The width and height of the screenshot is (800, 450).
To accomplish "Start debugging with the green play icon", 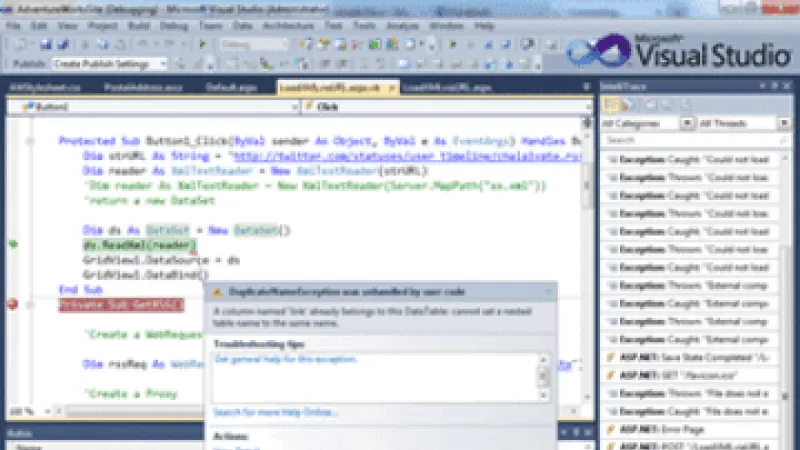I will pyautogui.click(x=202, y=45).
